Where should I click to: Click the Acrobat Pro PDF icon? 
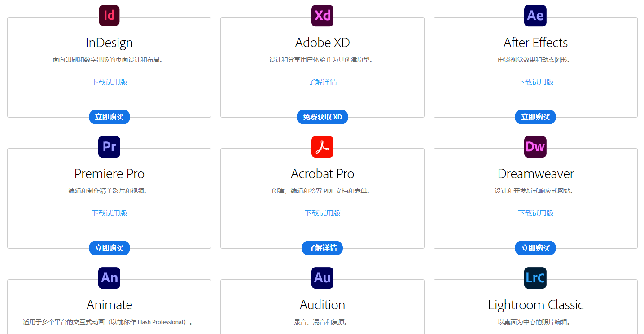(x=322, y=147)
